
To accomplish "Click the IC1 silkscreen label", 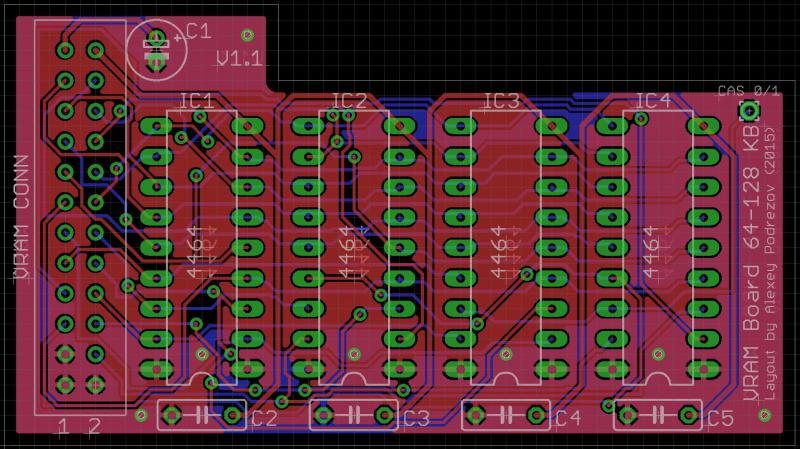I will point(196,101).
